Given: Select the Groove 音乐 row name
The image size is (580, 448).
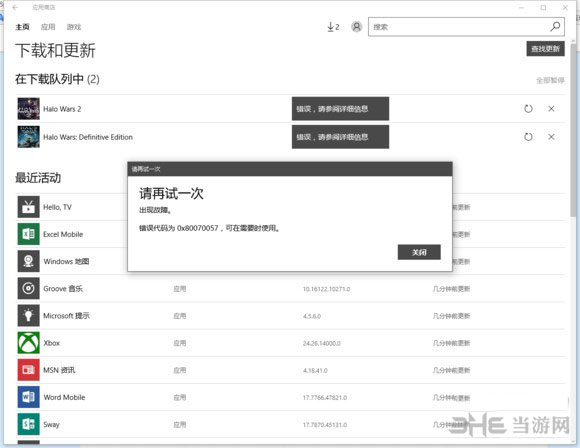Looking at the screenshot, I should (63, 289).
